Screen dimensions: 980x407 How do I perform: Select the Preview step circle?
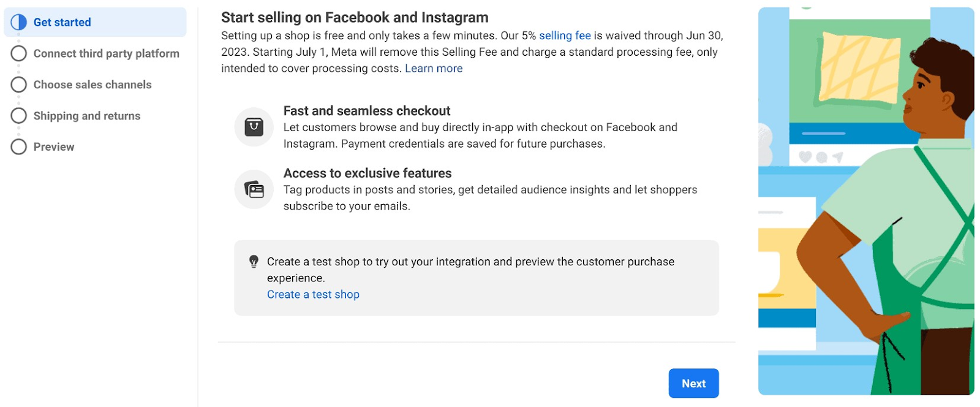18,146
